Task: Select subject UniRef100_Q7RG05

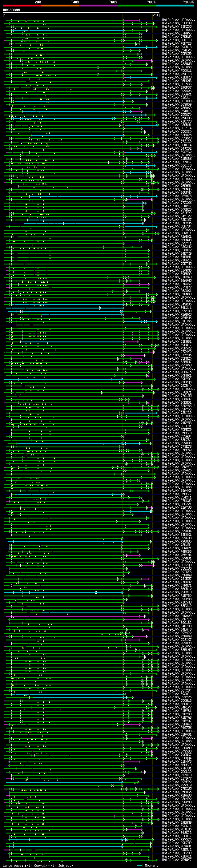Action: point(176,33)
